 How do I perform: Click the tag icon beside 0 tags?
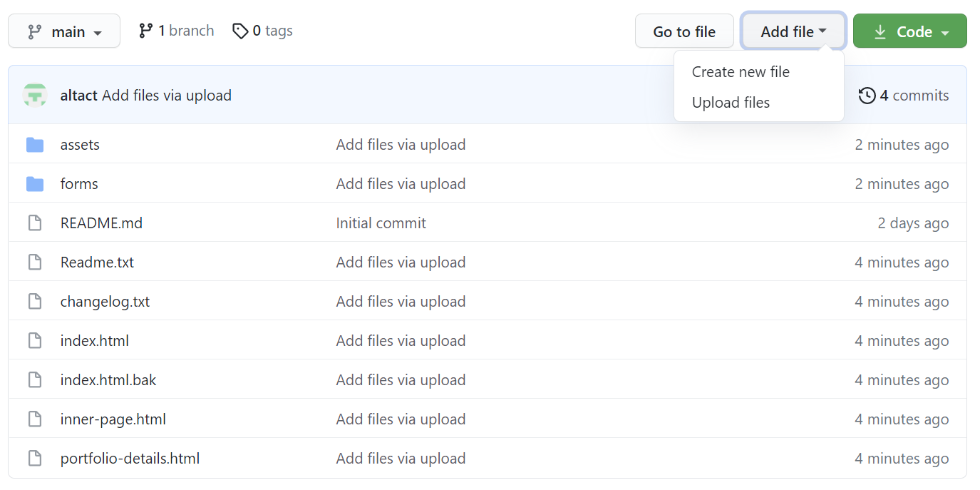click(x=240, y=31)
